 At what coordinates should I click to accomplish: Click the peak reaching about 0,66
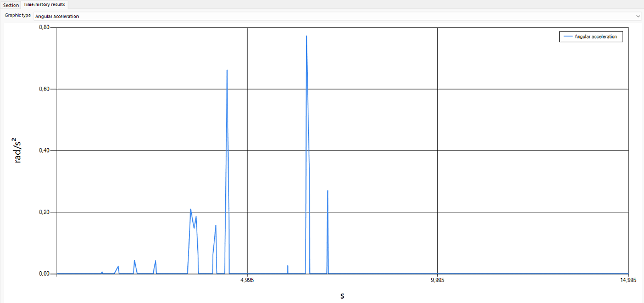click(x=227, y=70)
